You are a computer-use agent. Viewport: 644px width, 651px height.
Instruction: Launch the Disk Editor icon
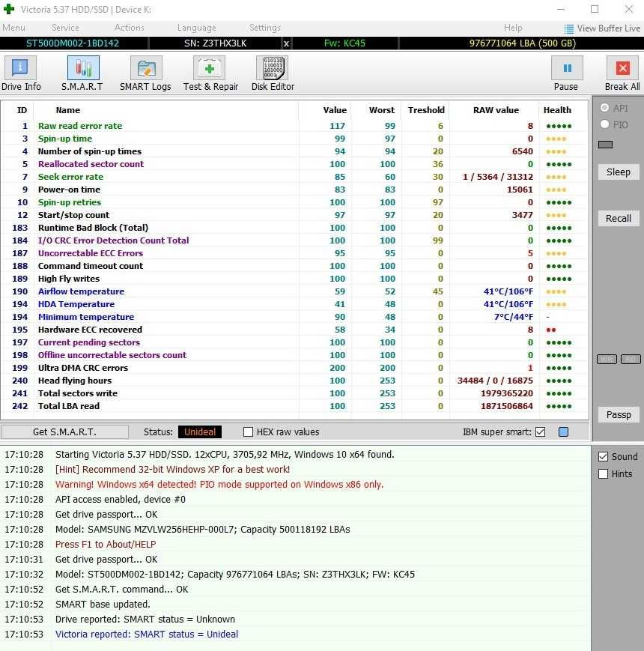click(x=273, y=67)
